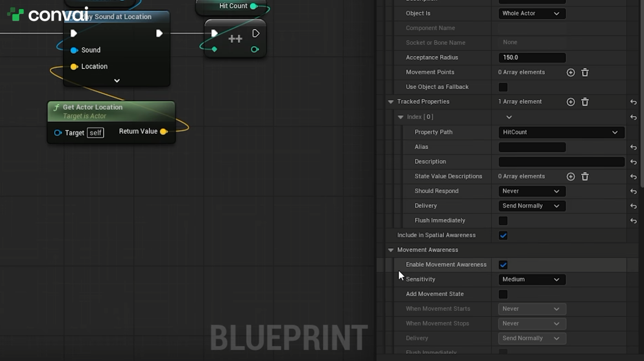Click increment node output exec pin
The height and width of the screenshot is (361, 644).
(256, 33)
